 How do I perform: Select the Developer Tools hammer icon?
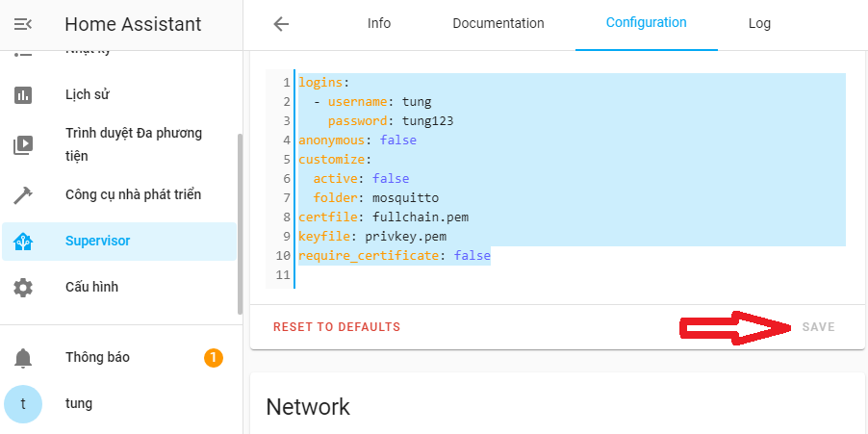(x=23, y=195)
